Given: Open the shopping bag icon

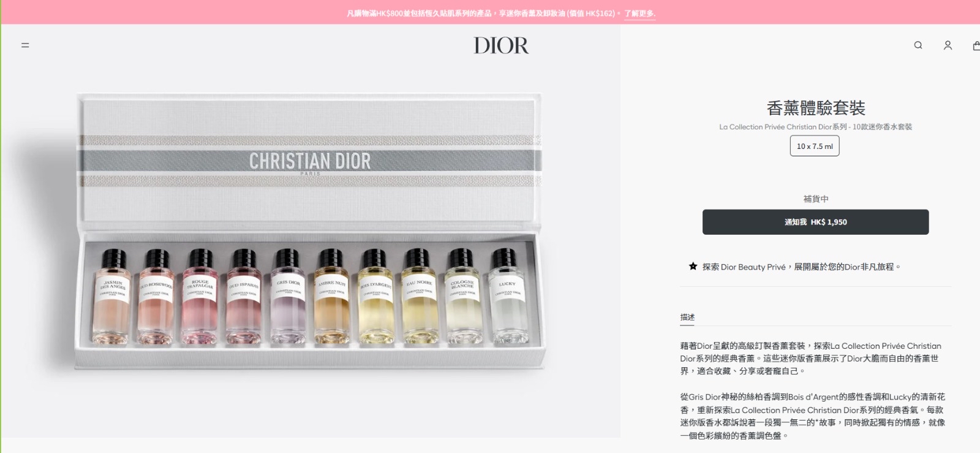Looking at the screenshot, I should 976,45.
